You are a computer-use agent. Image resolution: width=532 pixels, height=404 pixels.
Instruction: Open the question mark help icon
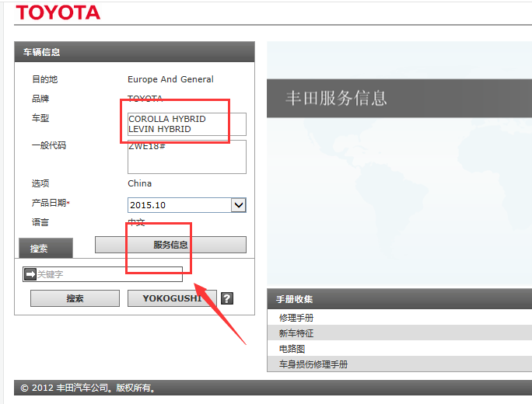tap(227, 298)
